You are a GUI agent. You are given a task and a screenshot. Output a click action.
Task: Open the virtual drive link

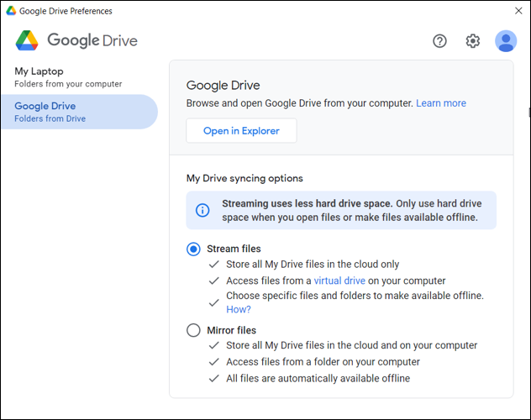coord(339,281)
